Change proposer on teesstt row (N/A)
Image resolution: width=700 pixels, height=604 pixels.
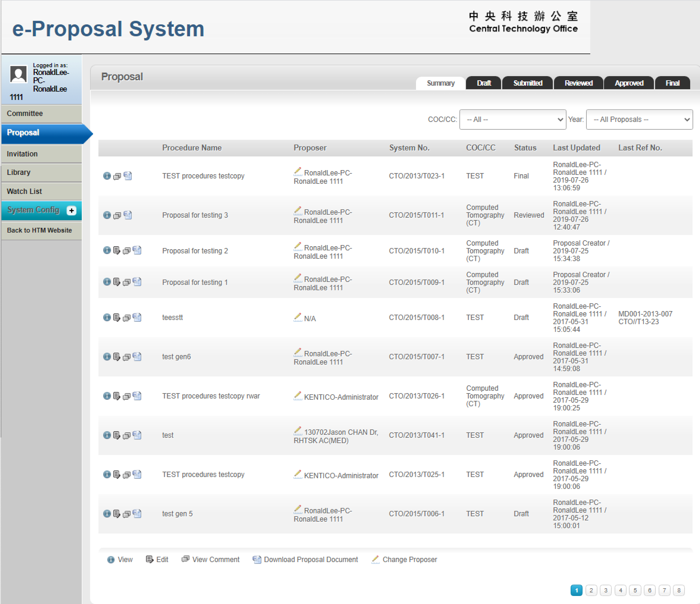point(298,318)
